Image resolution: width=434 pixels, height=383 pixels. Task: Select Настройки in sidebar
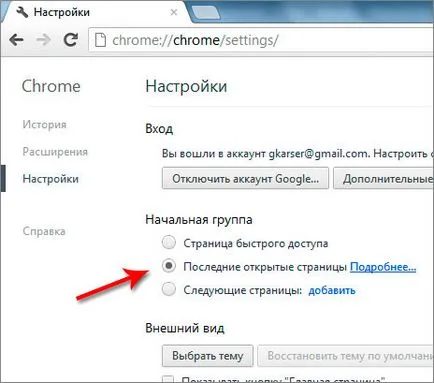click(51, 179)
